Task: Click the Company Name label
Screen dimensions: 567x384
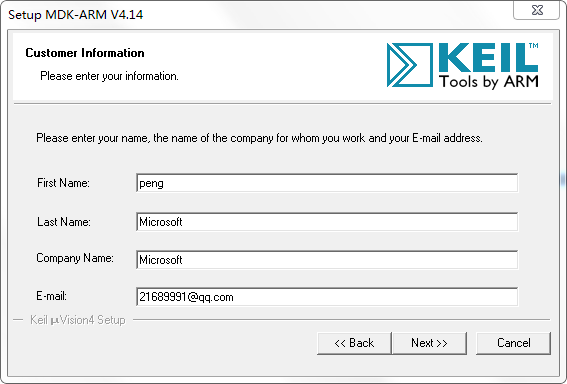Action: (75, 258)
